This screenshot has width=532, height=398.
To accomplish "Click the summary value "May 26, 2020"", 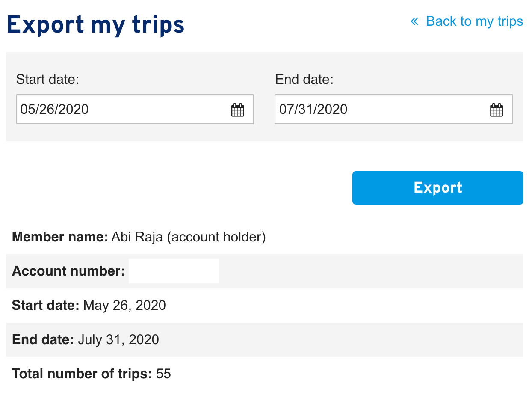I will [x=124, y=305].
